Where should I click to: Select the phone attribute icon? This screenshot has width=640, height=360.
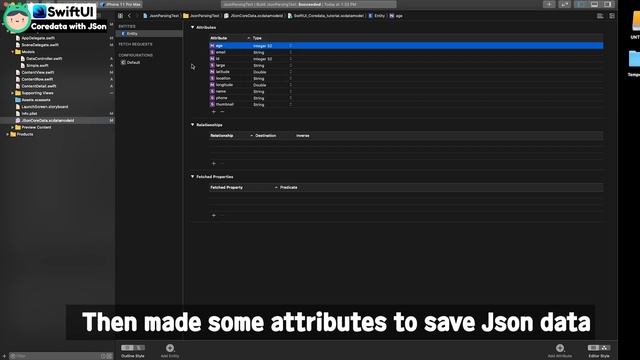coord(212,98)
